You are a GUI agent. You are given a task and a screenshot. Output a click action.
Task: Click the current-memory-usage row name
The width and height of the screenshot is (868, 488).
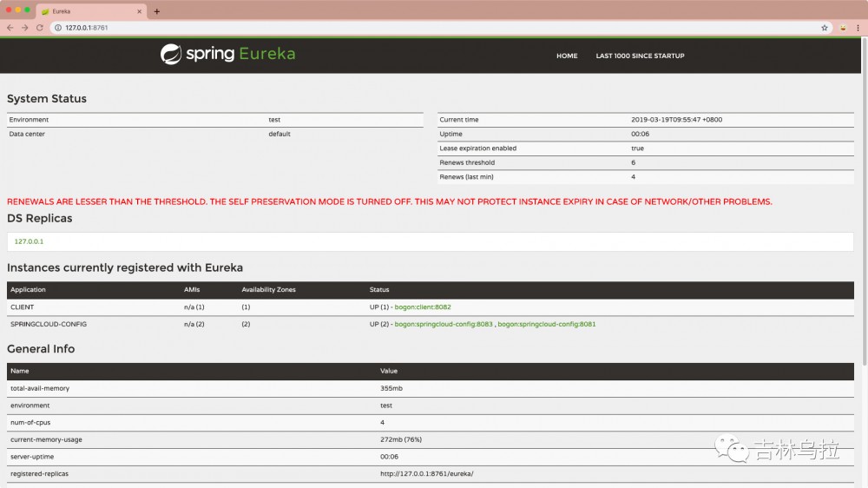(x=46, y=440)
